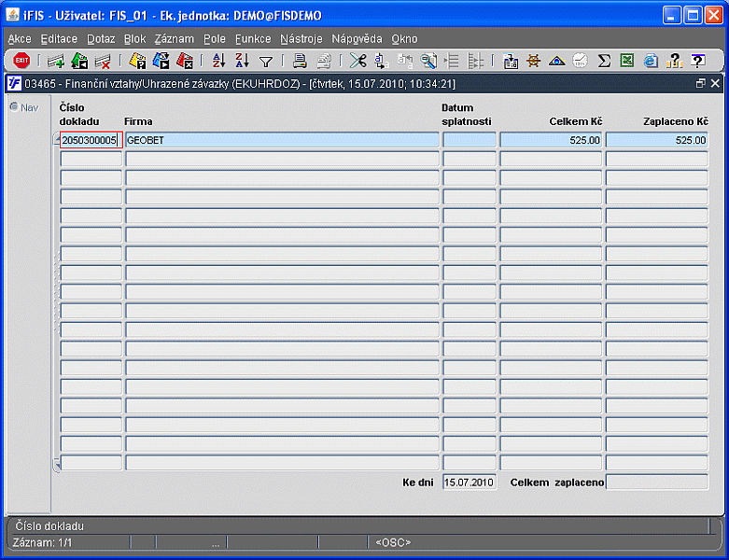Image resolution: width=729 pixels, height=560 pixels.
Task: Click the scrollbar down arrow beside last row
Action: (57, 464)
